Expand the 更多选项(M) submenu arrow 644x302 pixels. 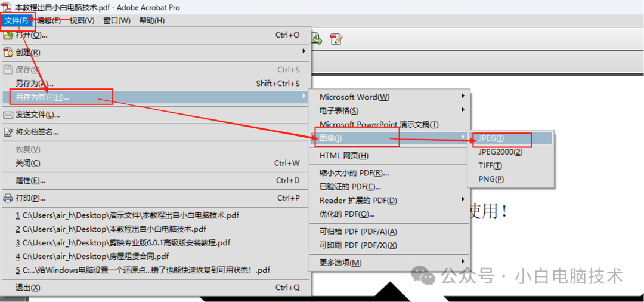click(x=463, y=261)
